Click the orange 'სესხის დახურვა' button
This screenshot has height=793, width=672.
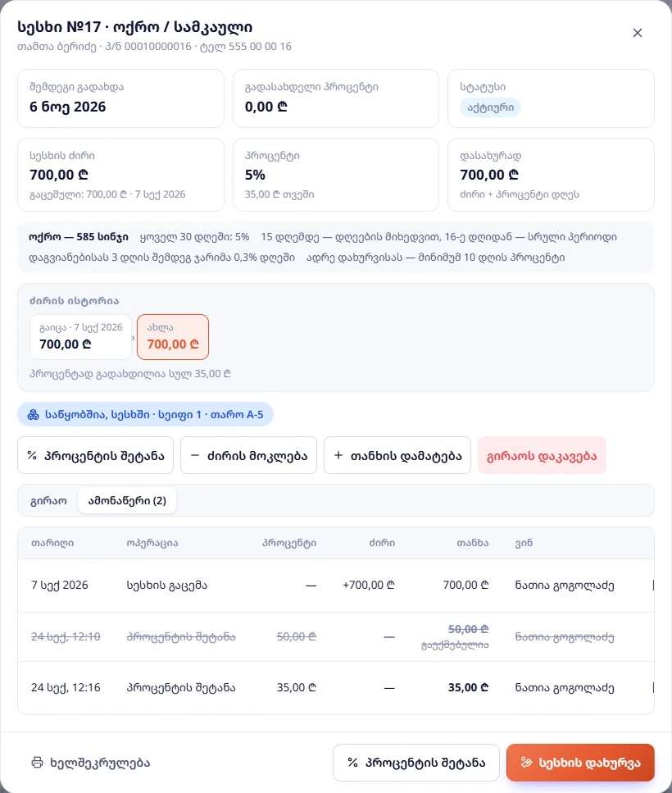[580, 763]
